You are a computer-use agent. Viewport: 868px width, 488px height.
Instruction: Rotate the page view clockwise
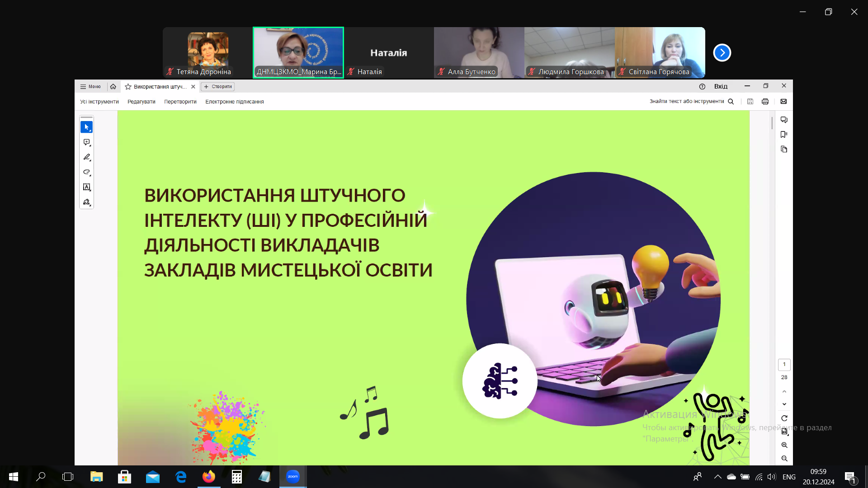tap(784, 418)
